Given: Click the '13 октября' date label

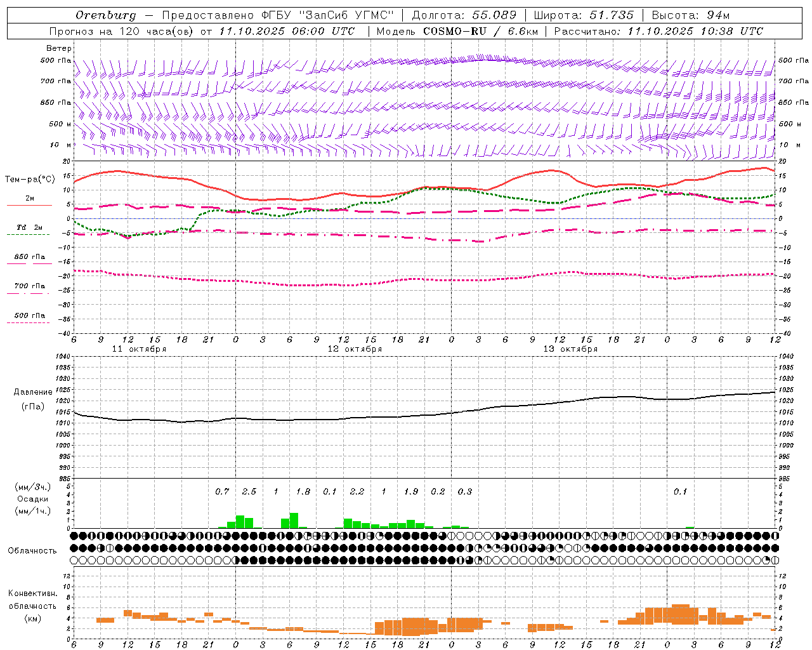Looking at the screenshot, I should 570,349.
